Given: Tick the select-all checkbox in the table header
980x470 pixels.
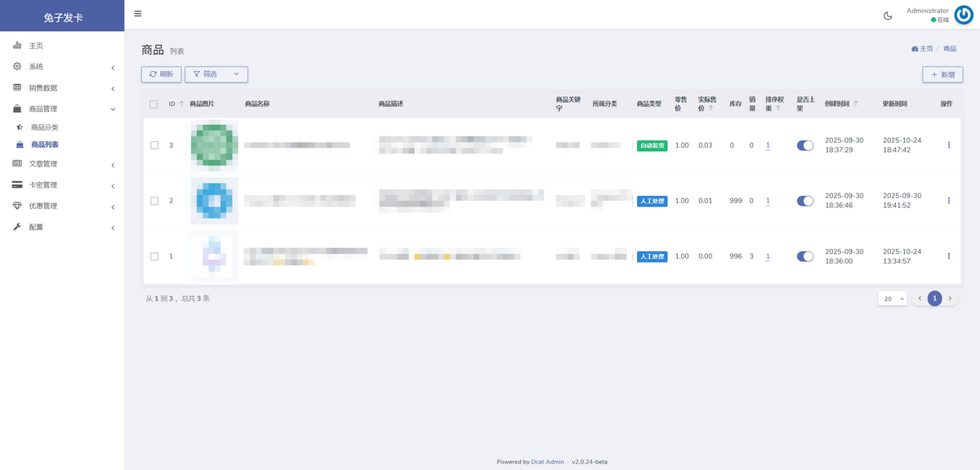Looking at the screenshot, I should (154, 104).
